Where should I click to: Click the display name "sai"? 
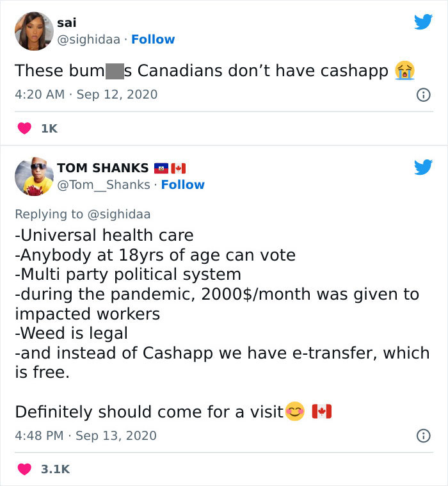coord(67,22)
